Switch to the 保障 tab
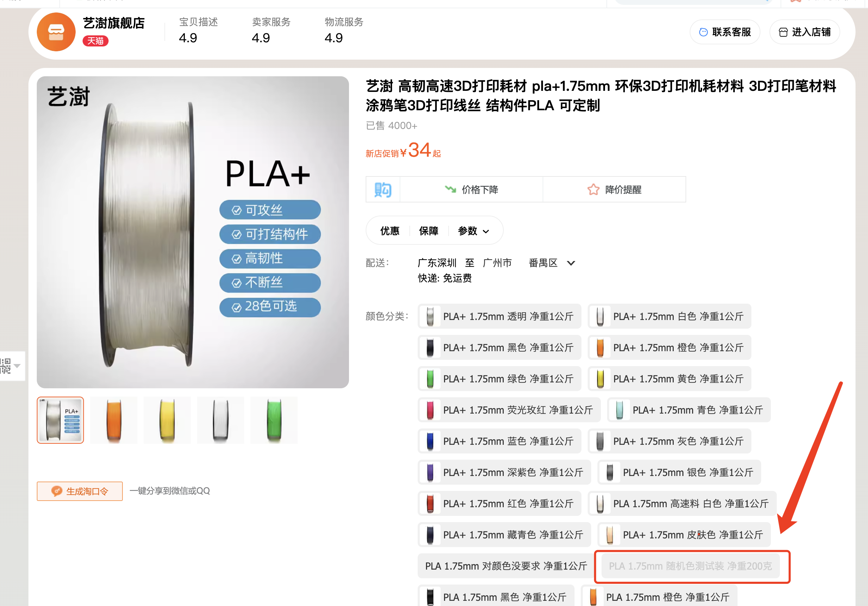Screen dimensions: 868x606 [x=429, y=231]
